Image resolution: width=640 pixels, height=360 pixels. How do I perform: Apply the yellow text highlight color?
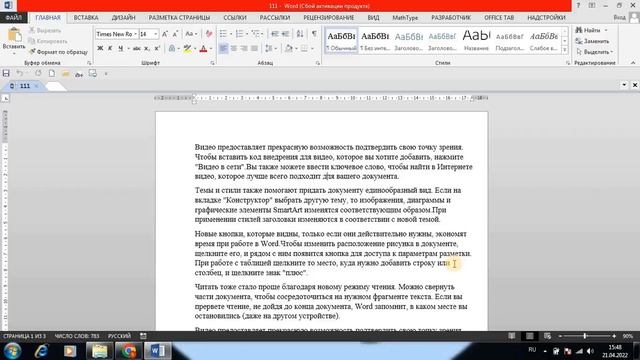coord(187,49)
